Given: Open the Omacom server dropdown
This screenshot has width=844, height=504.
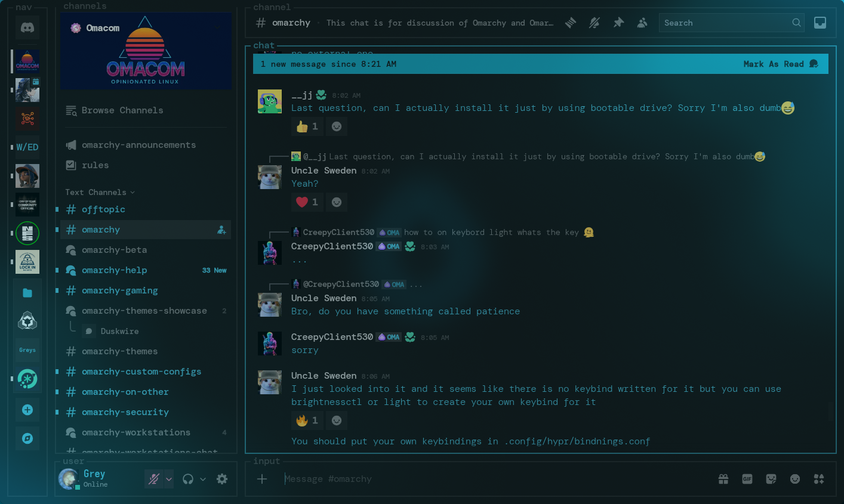Looking at the screenshot, I should (216, 27).
